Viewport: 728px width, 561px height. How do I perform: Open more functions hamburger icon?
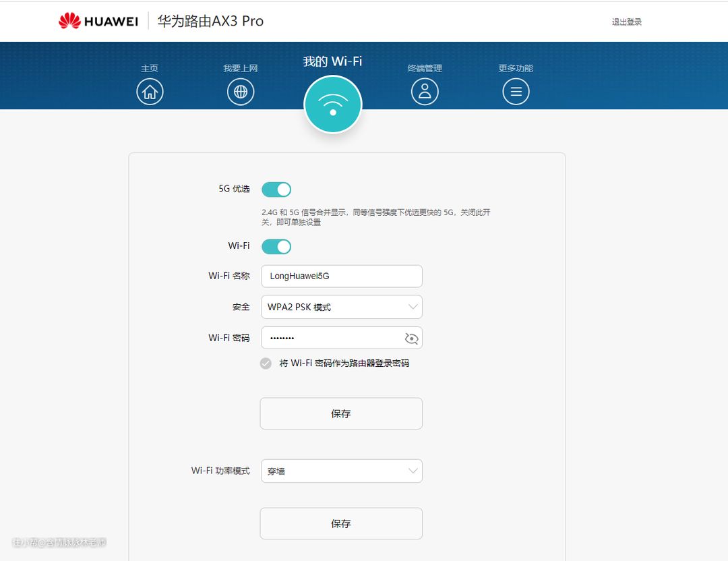516,92
